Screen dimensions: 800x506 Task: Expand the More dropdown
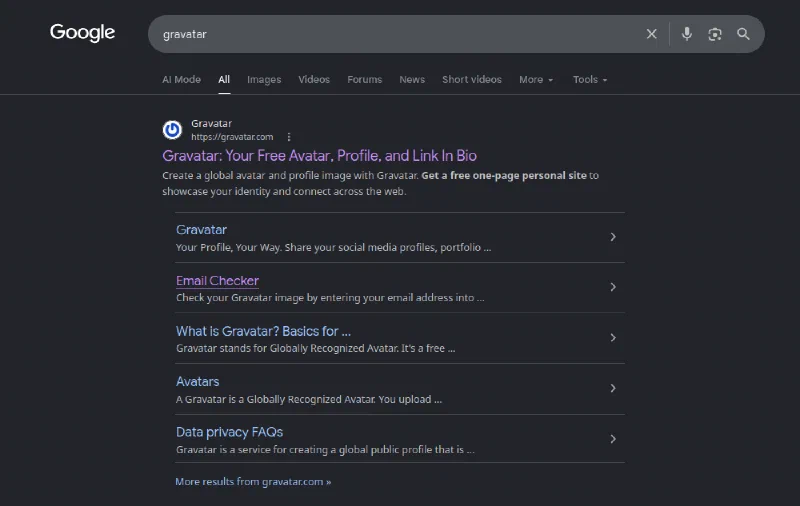536,80
